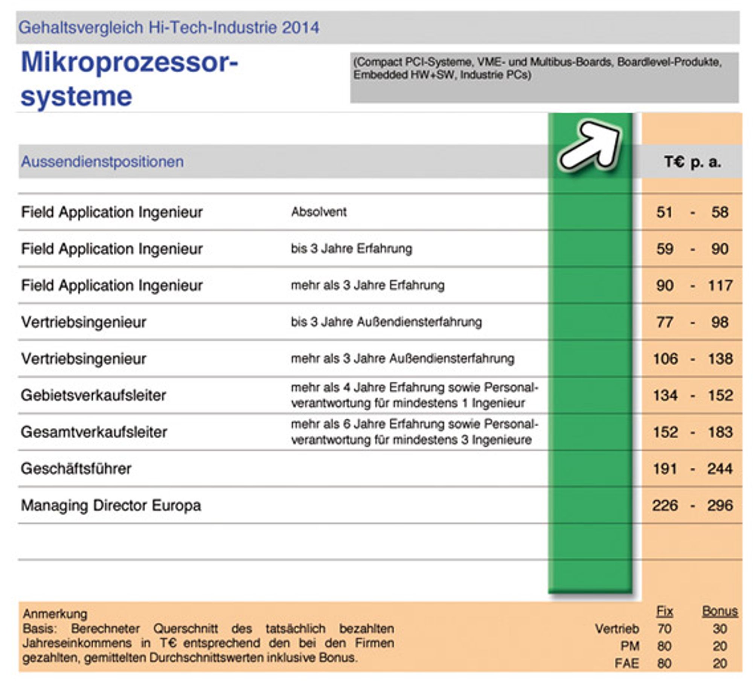
Task: Click the value '106'
Action: coord(665,359)
